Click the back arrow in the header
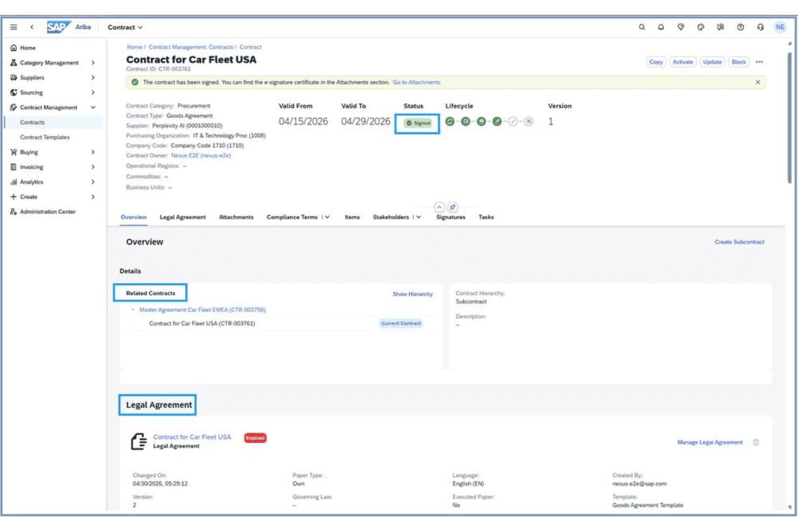 click(32, 27)
